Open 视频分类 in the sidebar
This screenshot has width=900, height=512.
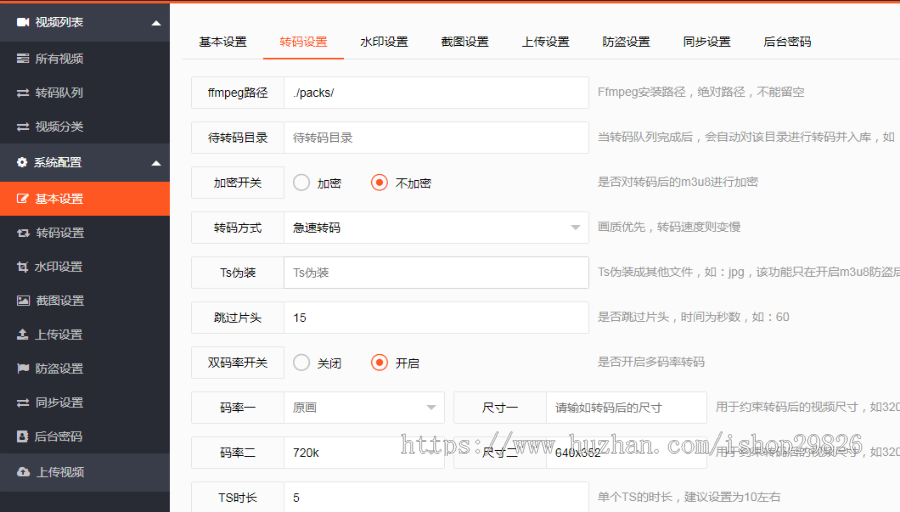pos(59,127)
